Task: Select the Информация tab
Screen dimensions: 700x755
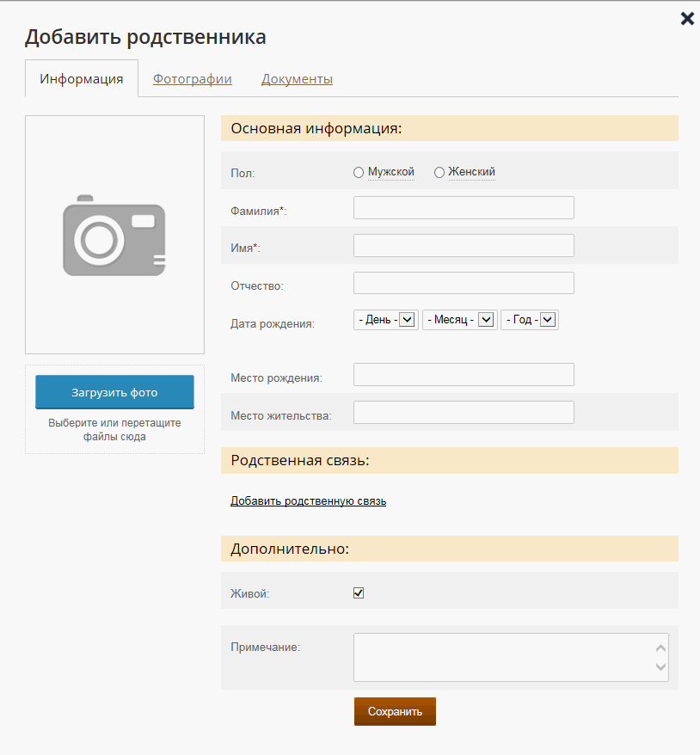Action: (x=82, y=79)
